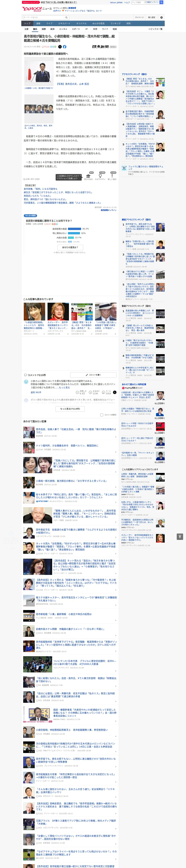Click the 共感した reaction on first comment
The width and height of the screenshot is (186, 868).
tap(81, 392)
